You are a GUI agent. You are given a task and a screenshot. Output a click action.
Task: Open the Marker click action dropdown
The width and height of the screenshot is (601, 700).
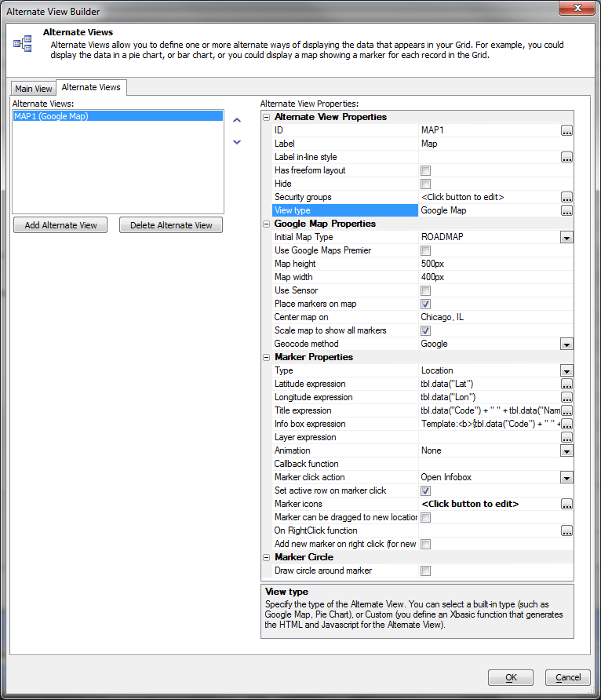(566, 478)
